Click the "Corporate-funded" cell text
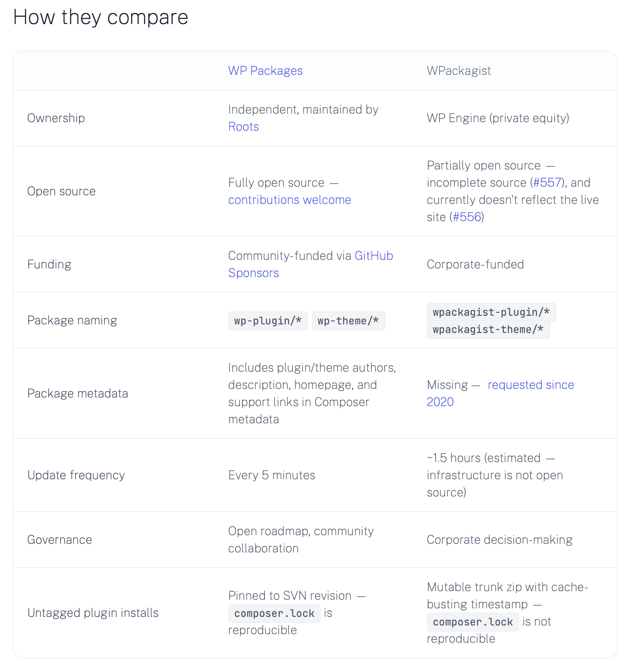Image resolution: width=626 pixels, height=672 pixels. coord(475,264)
